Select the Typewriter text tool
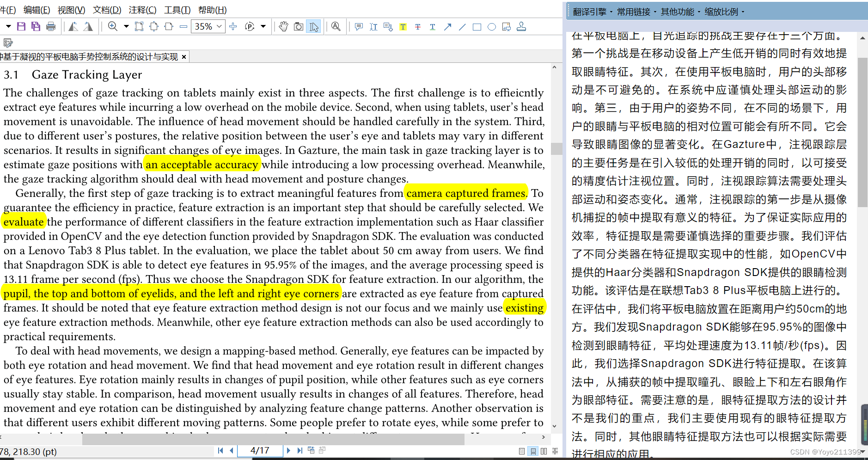The image size is (868, 460). 373,27
